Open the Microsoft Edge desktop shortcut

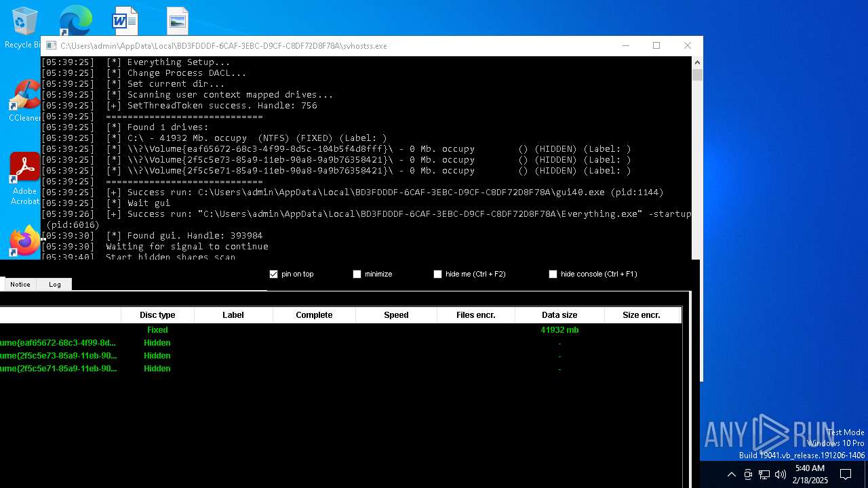pos(75,20)
